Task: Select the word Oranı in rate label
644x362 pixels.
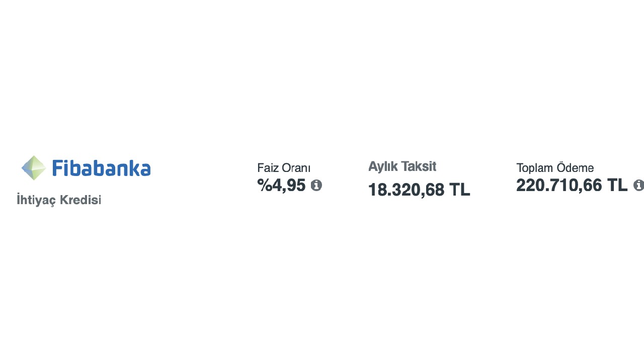Action: (296, 168)
